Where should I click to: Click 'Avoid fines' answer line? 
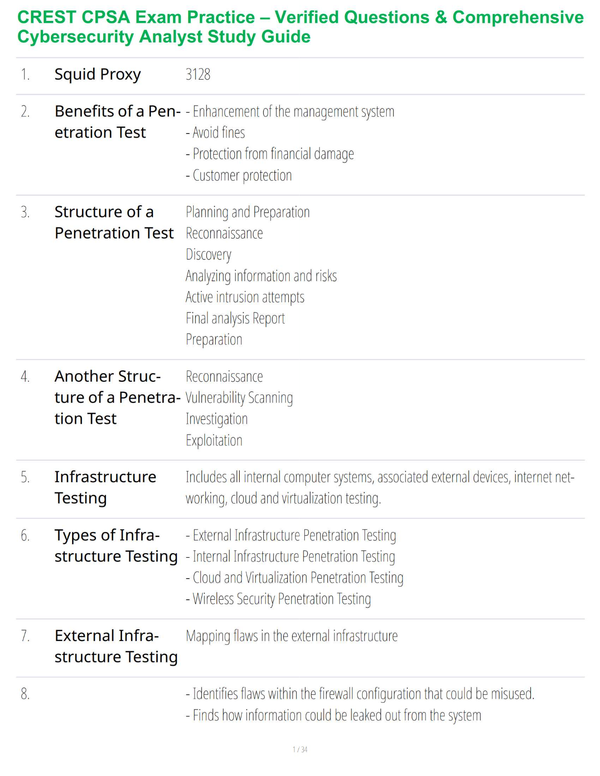[x=215, y=133]
